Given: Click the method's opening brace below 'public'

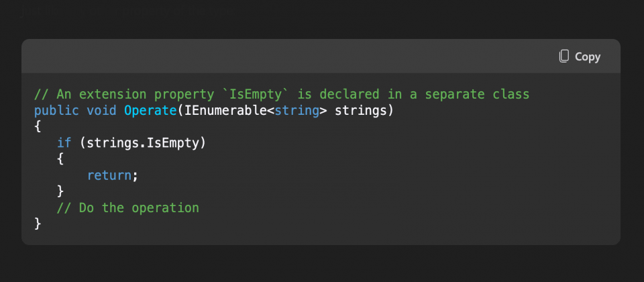Looking at the screenshot, I should tap(38, 127).
